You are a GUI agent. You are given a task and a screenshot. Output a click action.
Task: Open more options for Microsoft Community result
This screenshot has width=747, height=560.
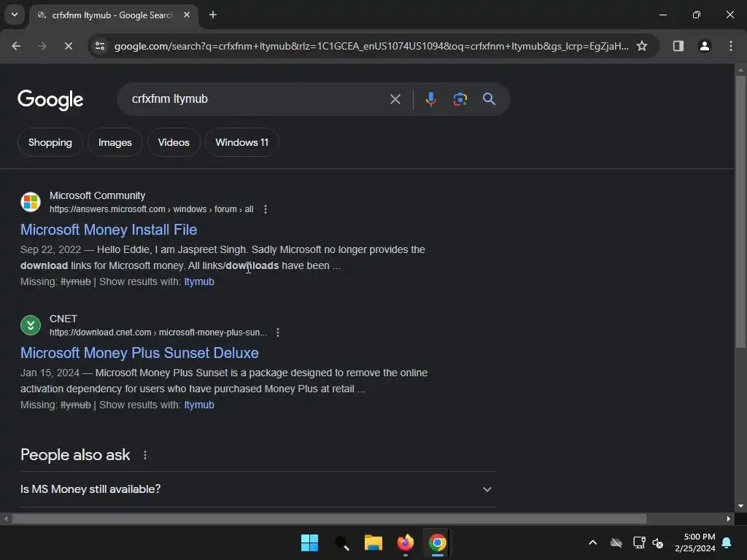click(x=266, y=209)
